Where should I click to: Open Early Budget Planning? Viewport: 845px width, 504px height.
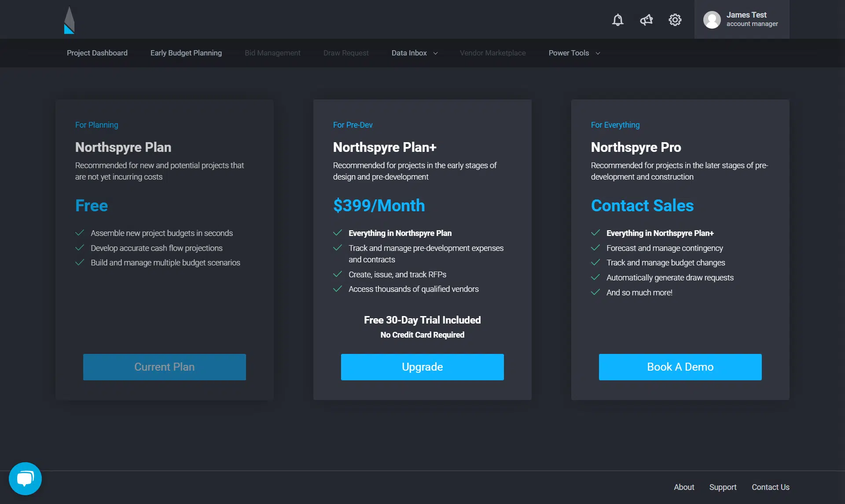click(x=186, y=53)
